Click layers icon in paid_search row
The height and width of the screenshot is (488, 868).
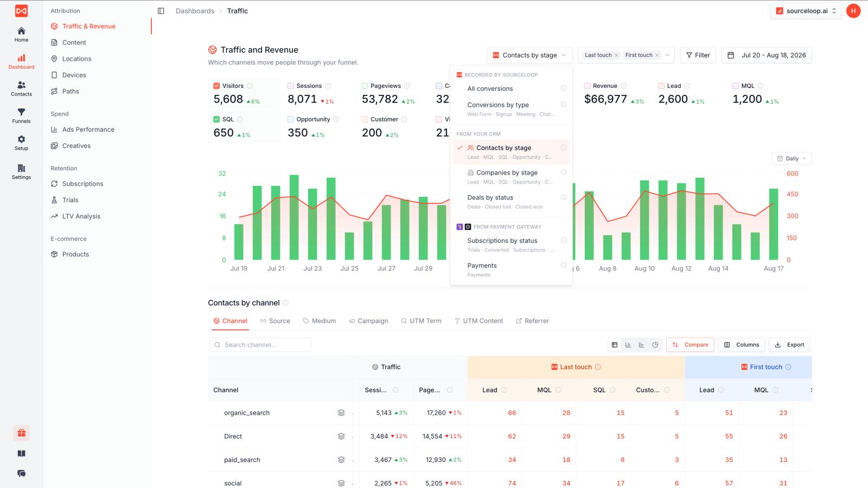(341, 460)
